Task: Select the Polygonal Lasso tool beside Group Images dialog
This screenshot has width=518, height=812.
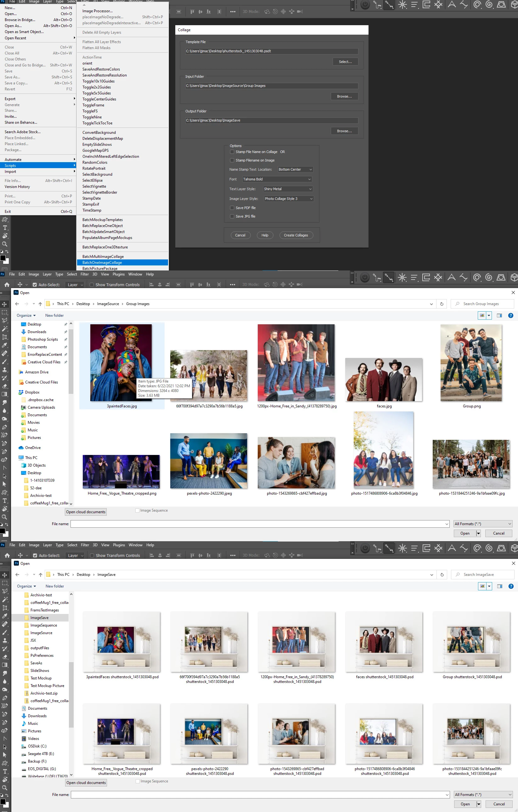Action: (4, 320)
